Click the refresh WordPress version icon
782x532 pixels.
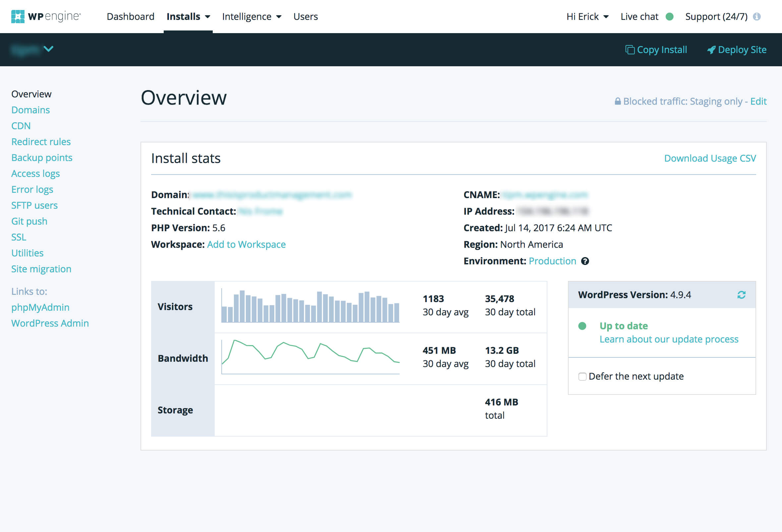point(741,295)
